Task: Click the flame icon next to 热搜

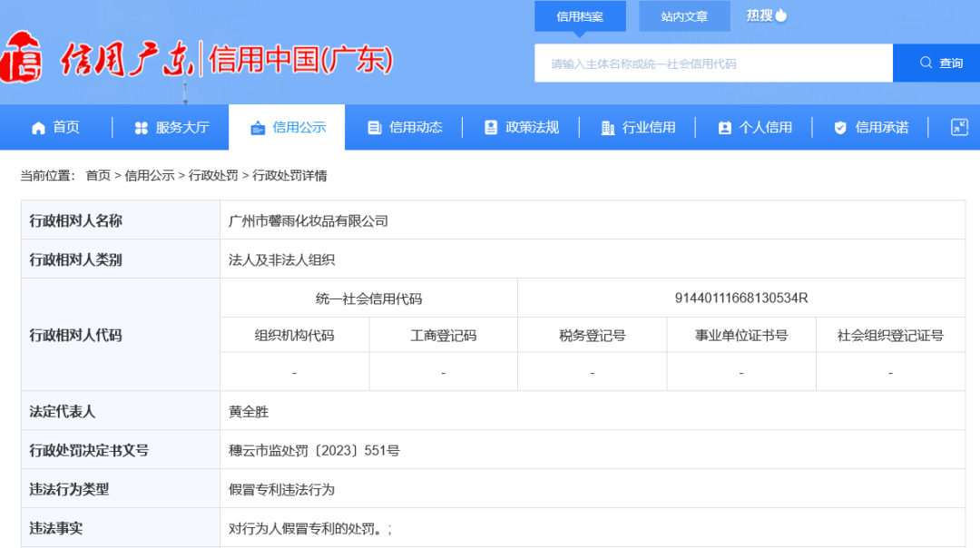Action: point(781,15)
